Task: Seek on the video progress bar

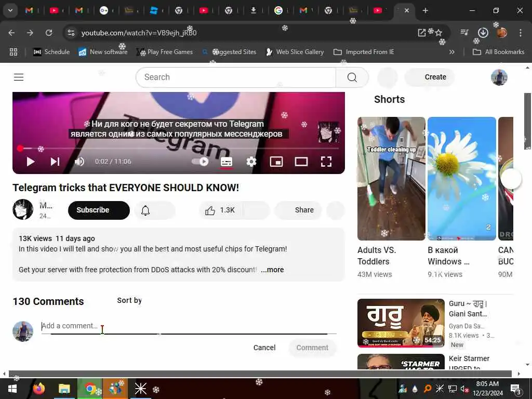Action: click(x=179, y=148)
